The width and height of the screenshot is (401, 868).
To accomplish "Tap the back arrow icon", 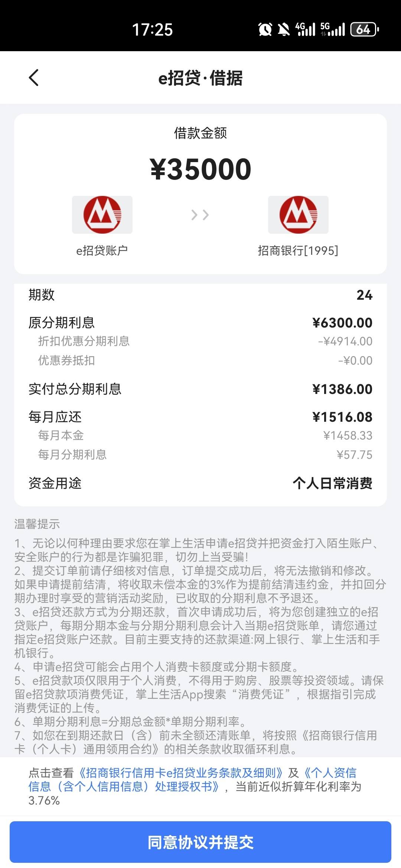I will click(x=34, y=78).
